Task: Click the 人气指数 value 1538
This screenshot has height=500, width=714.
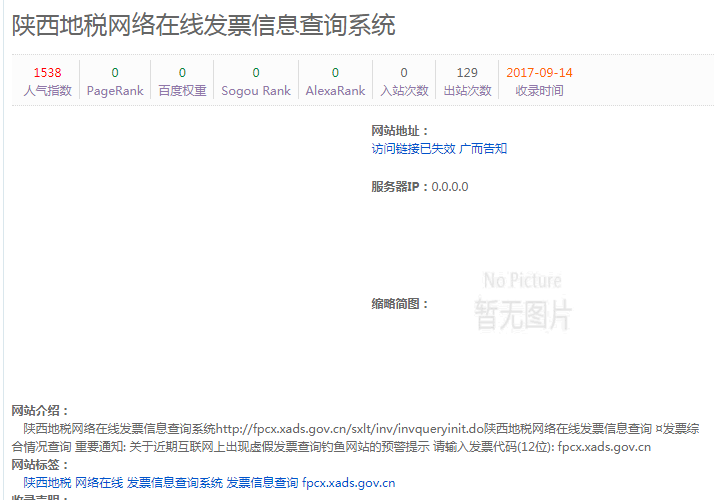Action: point(47,73)
